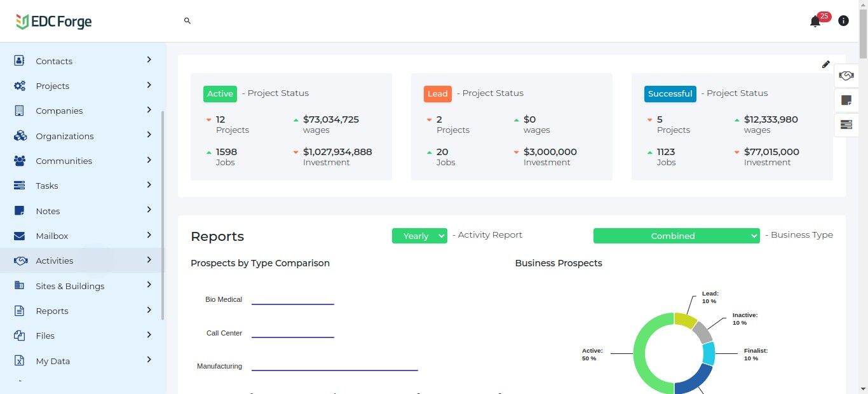Screen dimensions: 868x394
Task: Open the tasks list quick panel
Action: pyautogui.click(x=846, y=125)
